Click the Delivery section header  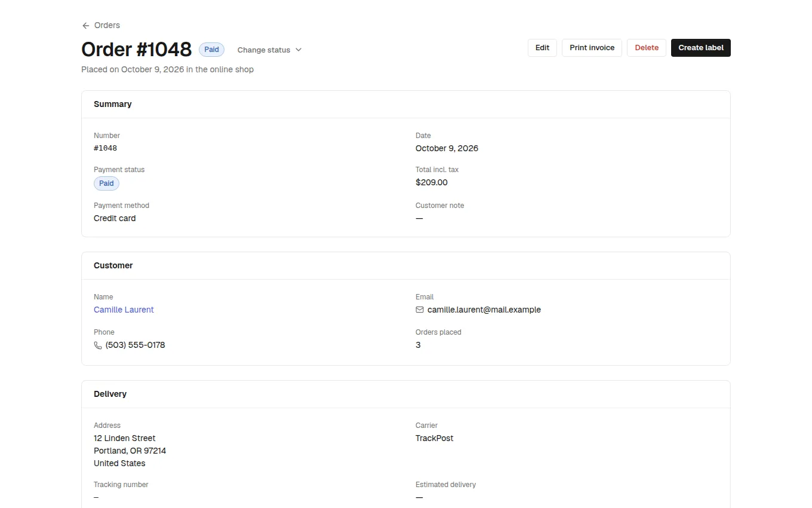click(110, 394)
